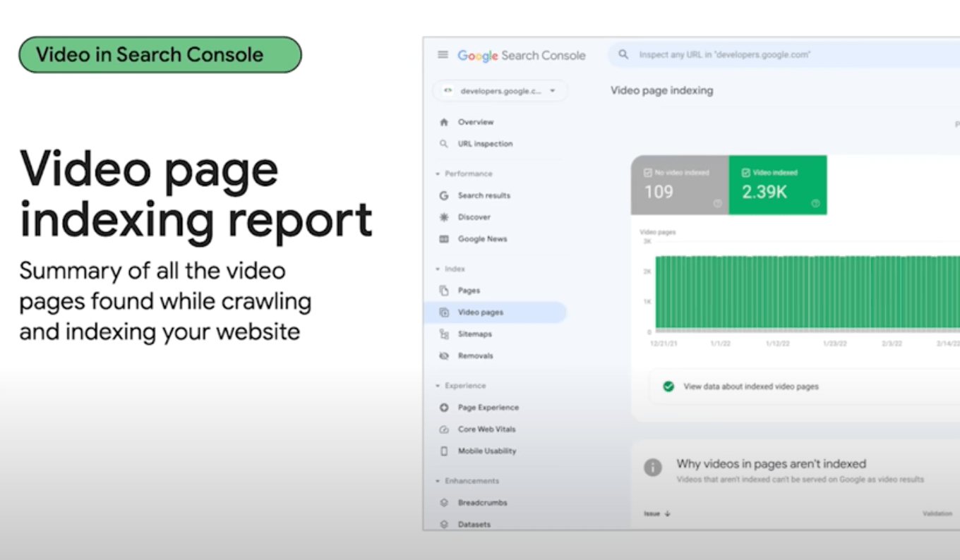Toggle the No video indexed checkbox

tap(648, 173)
